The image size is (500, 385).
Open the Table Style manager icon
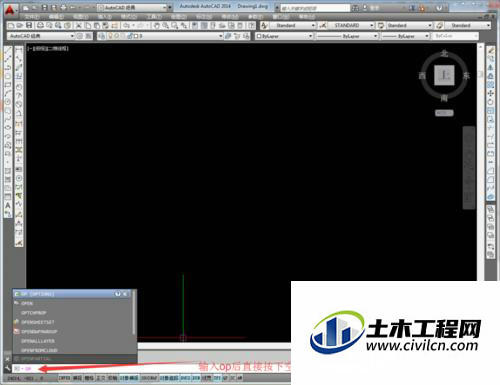381,25
